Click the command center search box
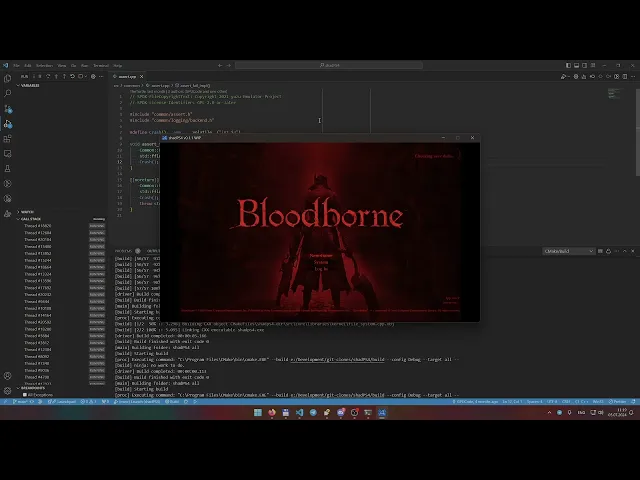Screen dimensions: 640x480 [329, 65]
